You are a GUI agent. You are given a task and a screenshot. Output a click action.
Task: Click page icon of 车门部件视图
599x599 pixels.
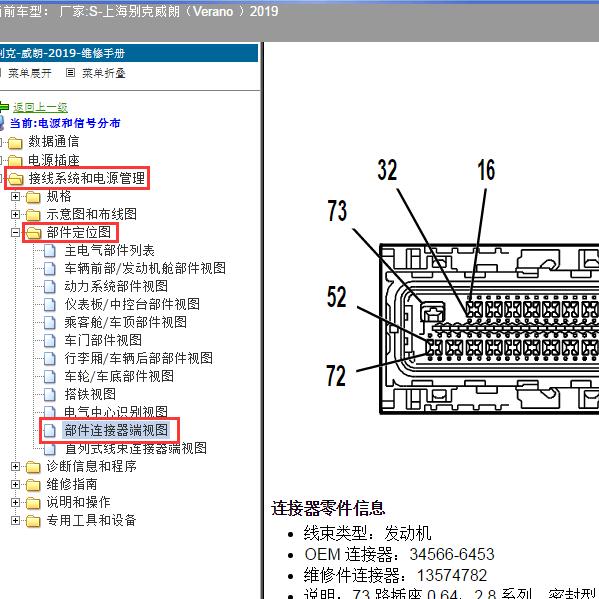tap(50, 341)
